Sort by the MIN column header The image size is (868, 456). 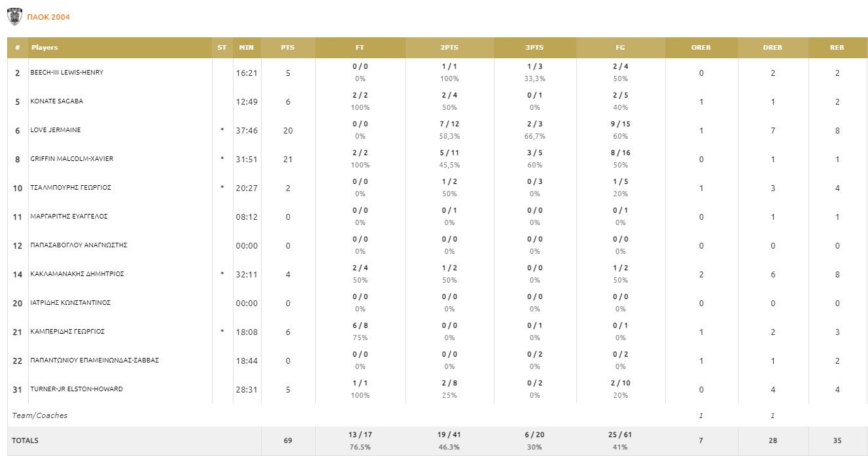pos(247,48)
